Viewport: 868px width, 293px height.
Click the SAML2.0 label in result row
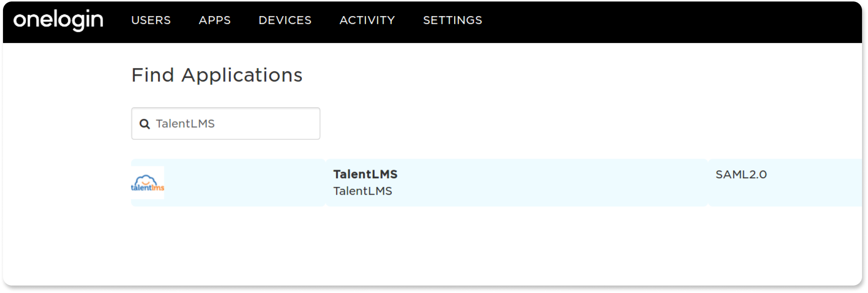[x=741, y=175]
